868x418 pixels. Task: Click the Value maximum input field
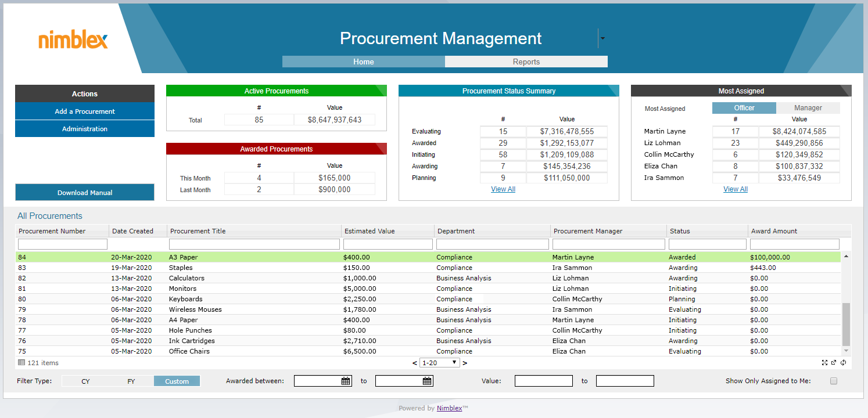pos(625,381)
